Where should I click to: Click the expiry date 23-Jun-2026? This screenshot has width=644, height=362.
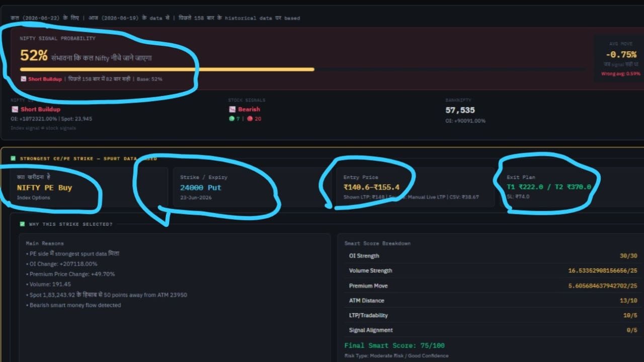[196, 198]
